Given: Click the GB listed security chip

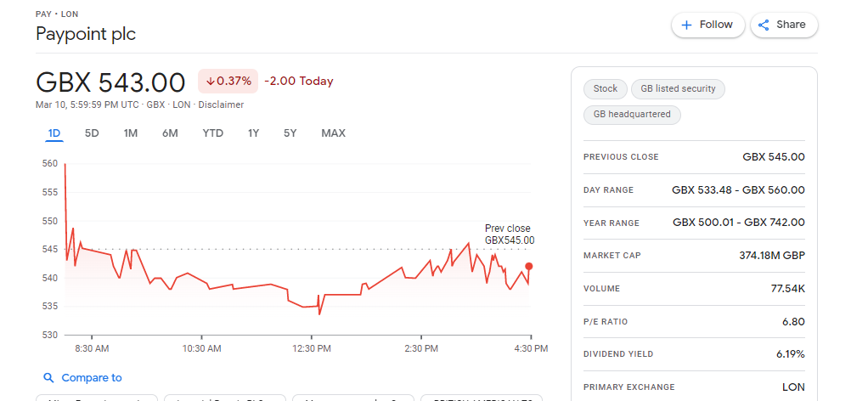Looking at the screenshot, I should 678,88.
